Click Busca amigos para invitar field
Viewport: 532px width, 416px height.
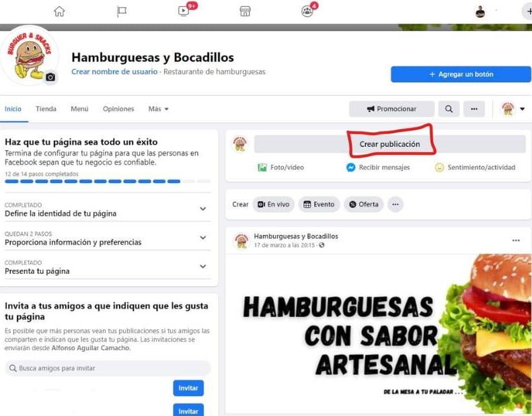pyautogui.click(x=108, y=368)
